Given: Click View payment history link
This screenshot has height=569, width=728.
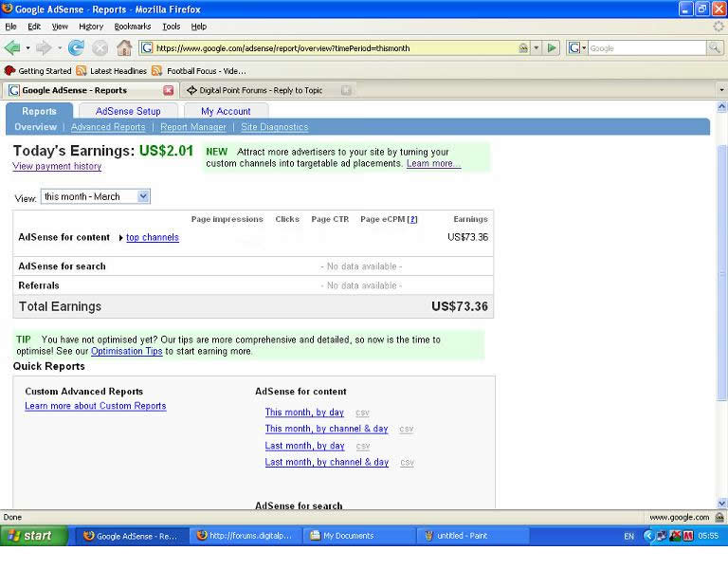Looking at the screenshot, I should pos(57,166).
